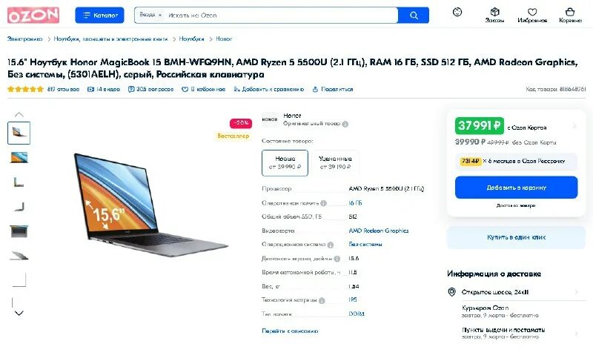Click the five-star rating
This screenshot has width=593, height=364.
pyautogui.click(x=26, y=89)
